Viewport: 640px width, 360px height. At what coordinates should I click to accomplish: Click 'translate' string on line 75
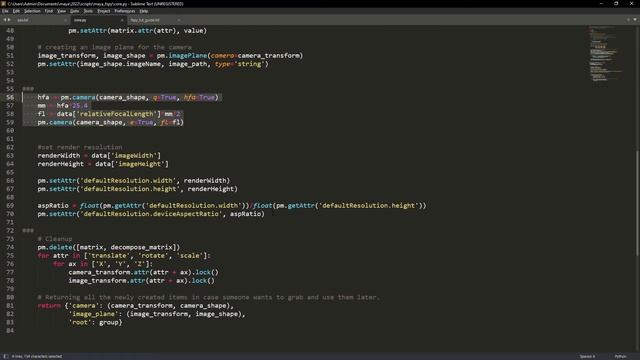(x=109, y=256)
